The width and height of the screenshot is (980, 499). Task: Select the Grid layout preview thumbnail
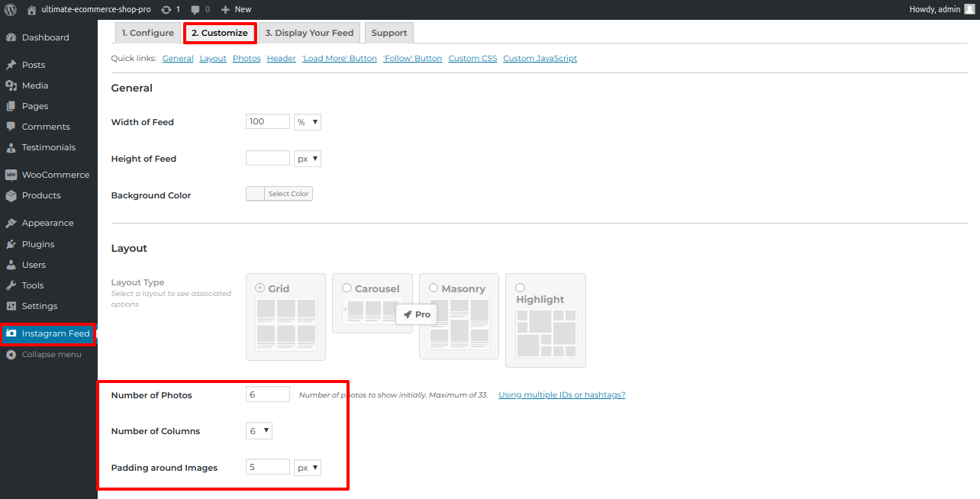pyautogui.click(x=285, y=324)
